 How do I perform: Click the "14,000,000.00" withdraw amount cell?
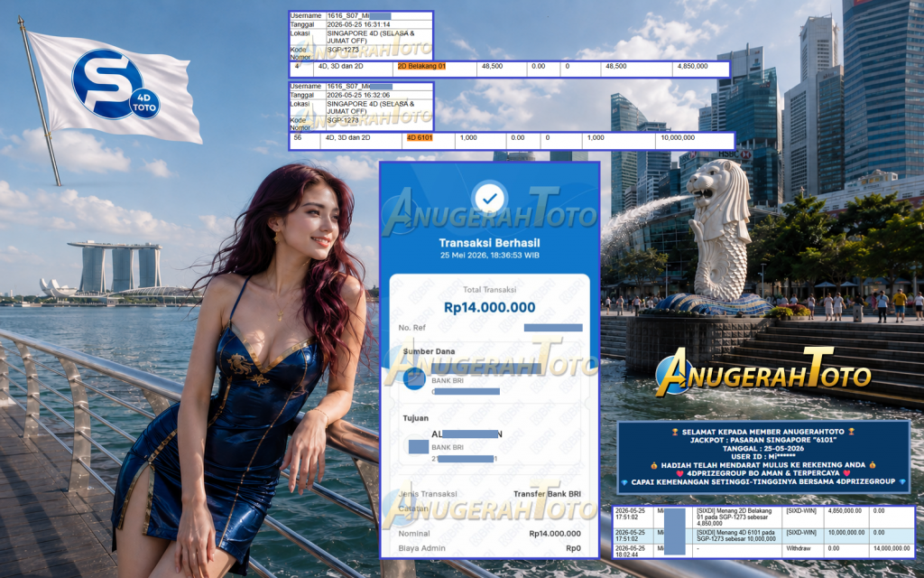(892, 548)
